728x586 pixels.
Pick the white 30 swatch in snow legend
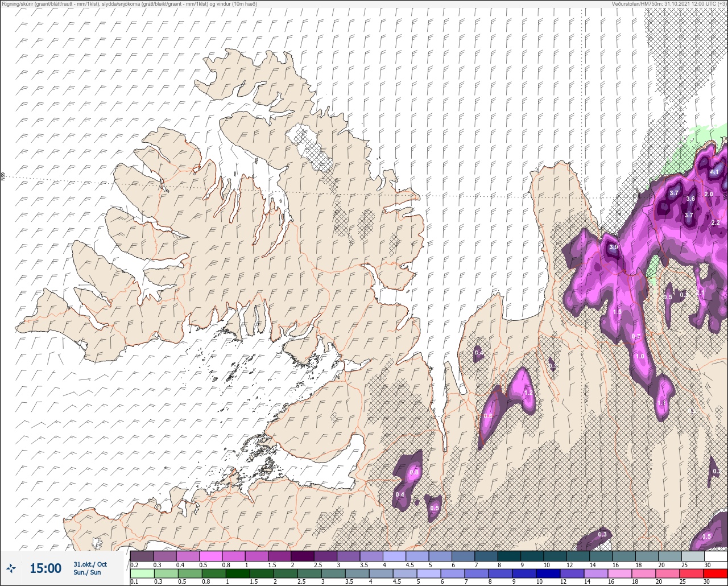(x=715, y=556)
